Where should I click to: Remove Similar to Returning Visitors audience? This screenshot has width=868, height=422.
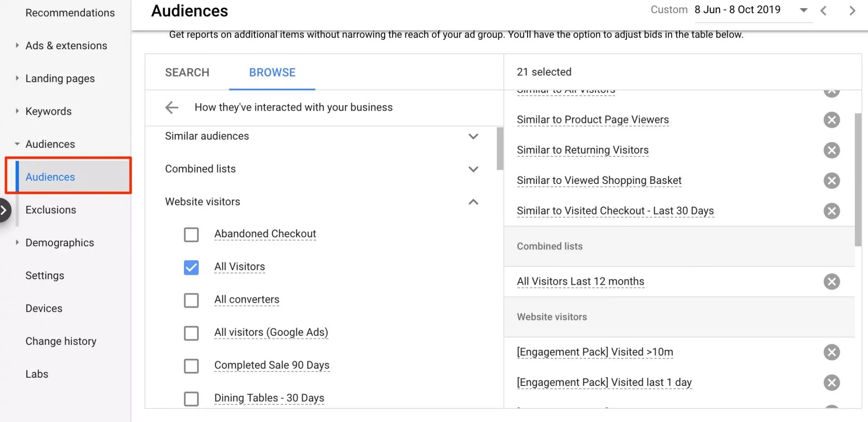click(x=831, y=150)
